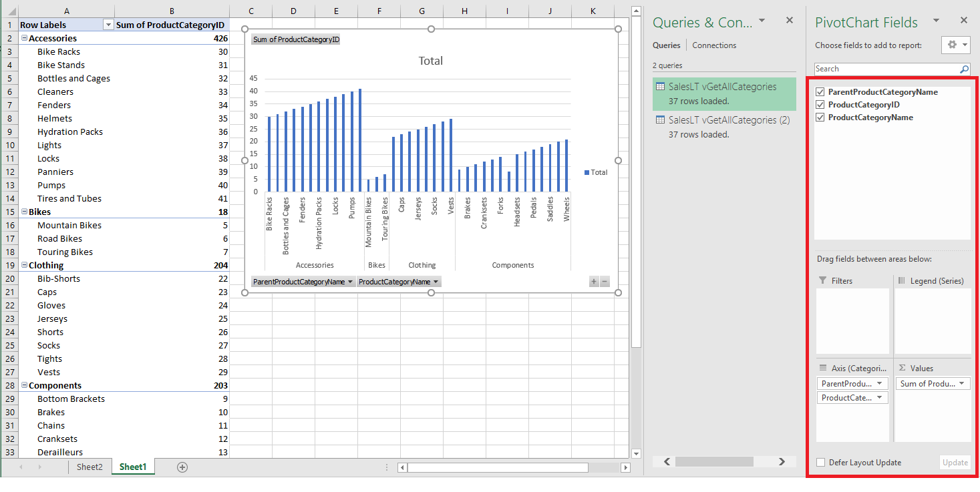The width and height of the screenshot is (980, 492).
Task: Open Sum of ProductCategoryID values dropdown
Action: [x=962, y=384]
